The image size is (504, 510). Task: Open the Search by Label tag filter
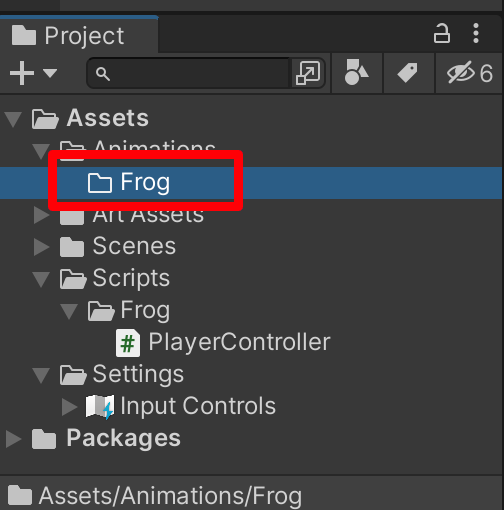point(408,72)
